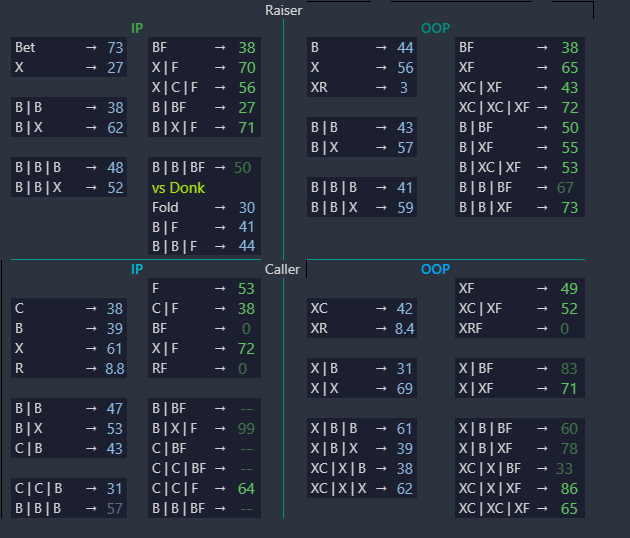
Task: Click the vs Donk label
Action: (178, 188)
